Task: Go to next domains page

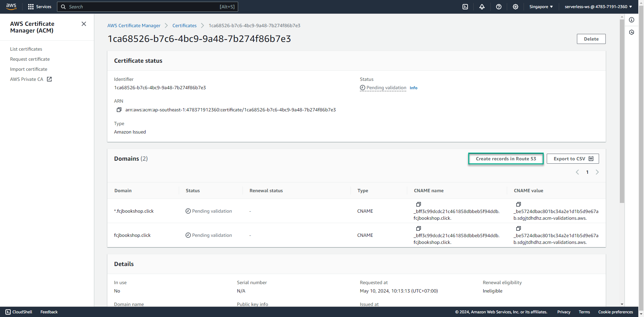Action: (597, 172)
